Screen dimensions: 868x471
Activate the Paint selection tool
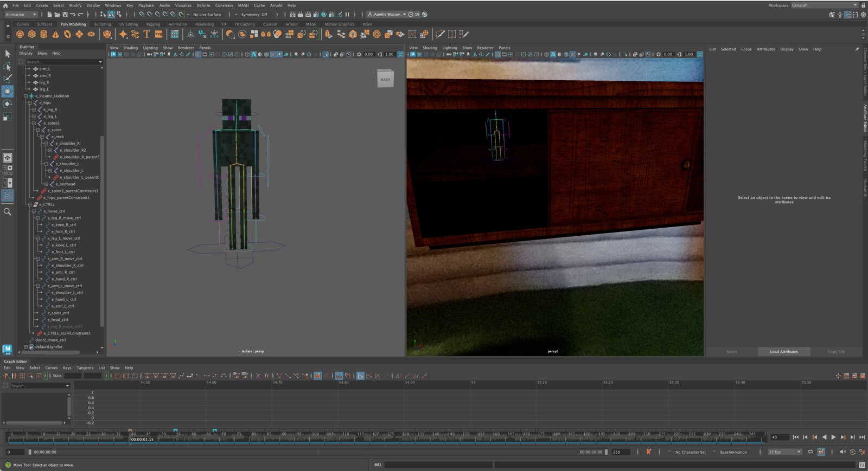pyautogui.click(x=8, y=79)
